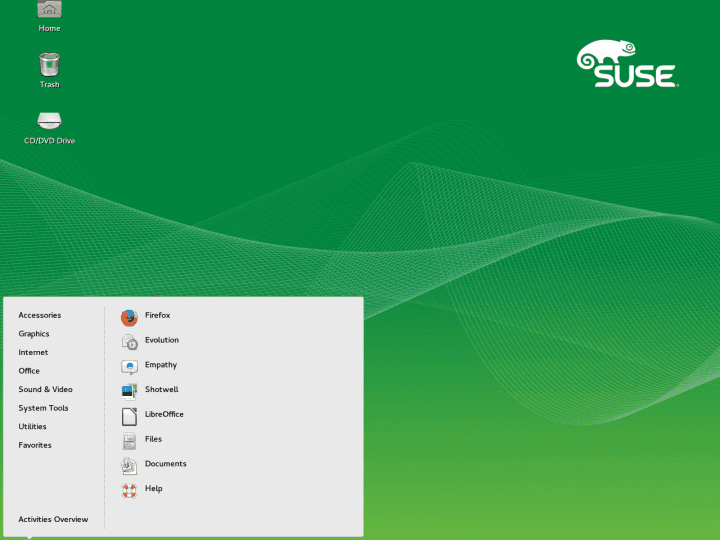Click the Home label on the desktop
Image resolution: width=720 pixels, height=540 pixels.
coord(49,28)
